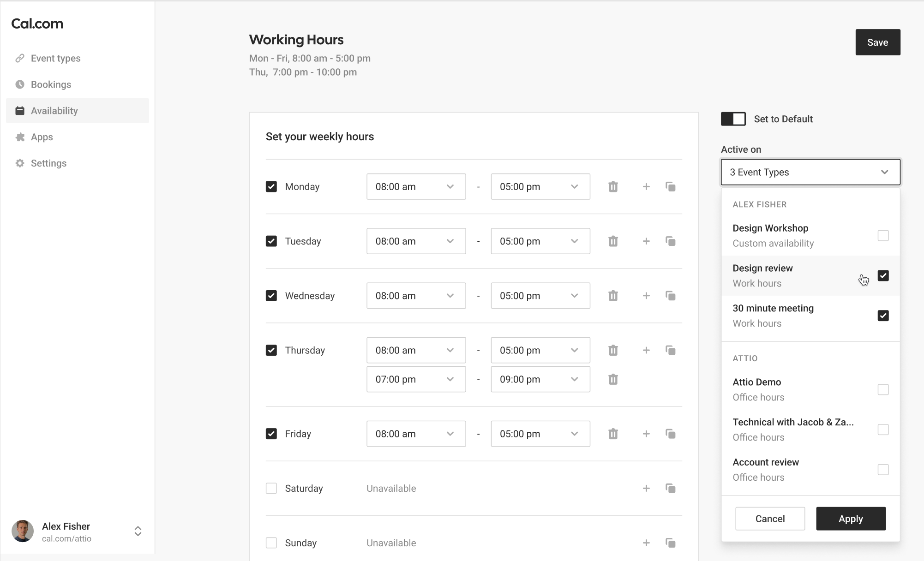Save the working hours changes
This screenshot has width=924, height=561.
(x=877, y=42)
